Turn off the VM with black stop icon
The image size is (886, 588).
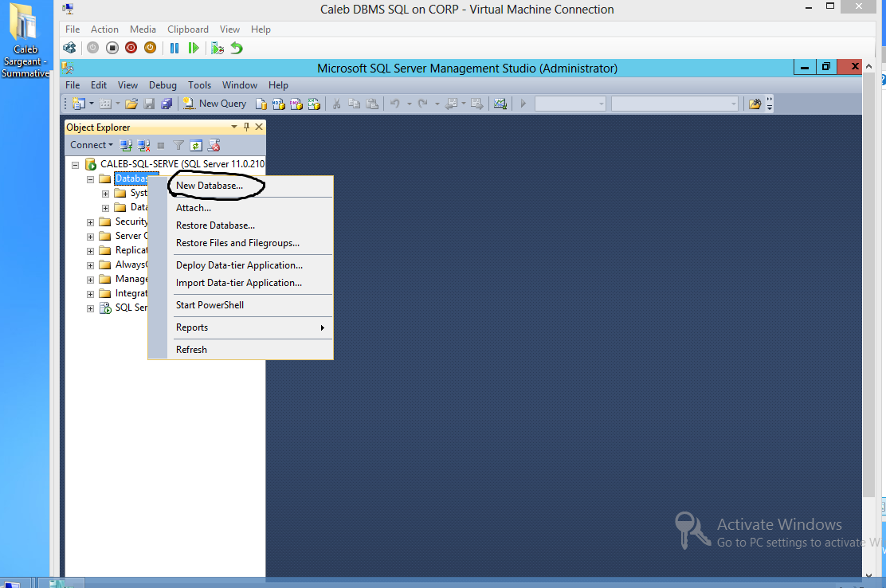point(112,48)
